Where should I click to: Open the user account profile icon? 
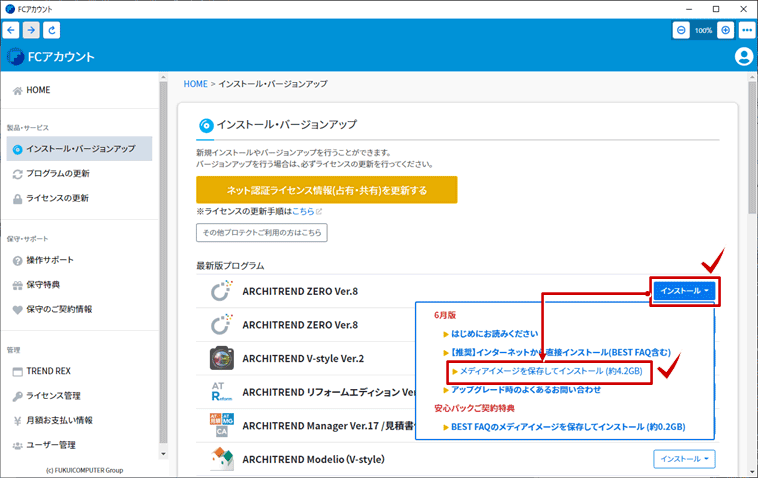click(743, 57)
